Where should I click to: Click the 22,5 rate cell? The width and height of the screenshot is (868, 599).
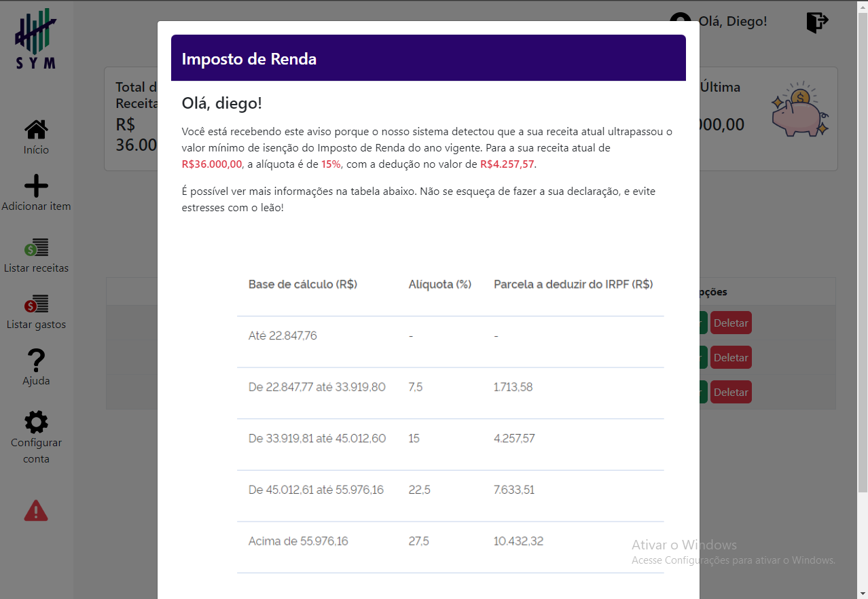tap(420, 490)
